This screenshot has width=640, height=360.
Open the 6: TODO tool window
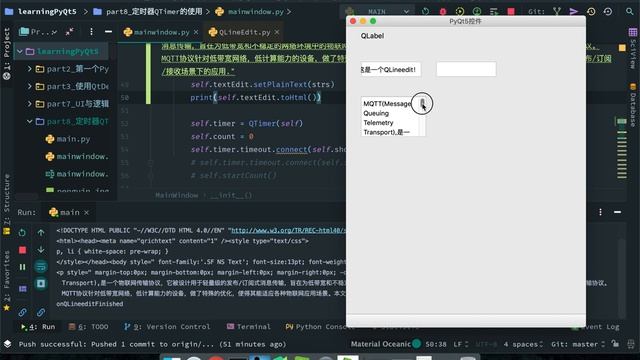[89, 327]
